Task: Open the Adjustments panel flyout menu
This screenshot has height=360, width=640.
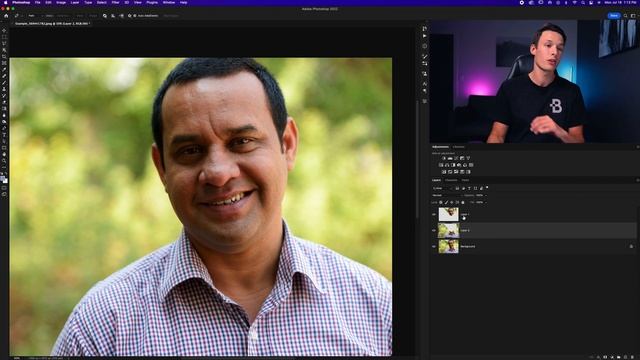Action: point(638,147)
